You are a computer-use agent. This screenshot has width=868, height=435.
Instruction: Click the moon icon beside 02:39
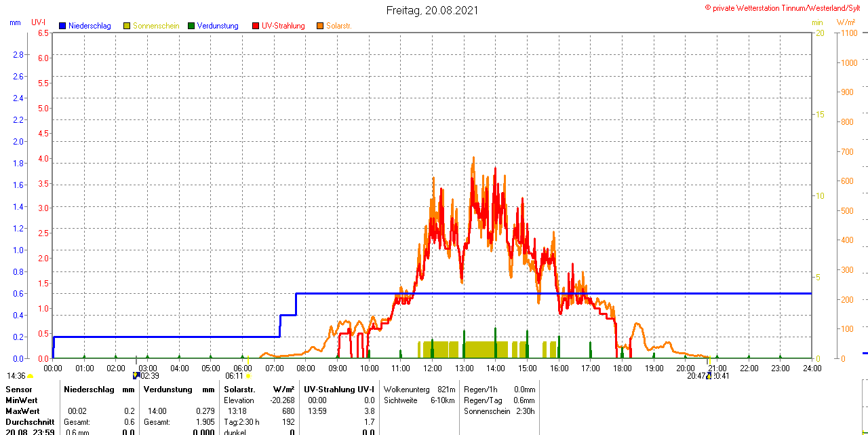coord(136,375)
